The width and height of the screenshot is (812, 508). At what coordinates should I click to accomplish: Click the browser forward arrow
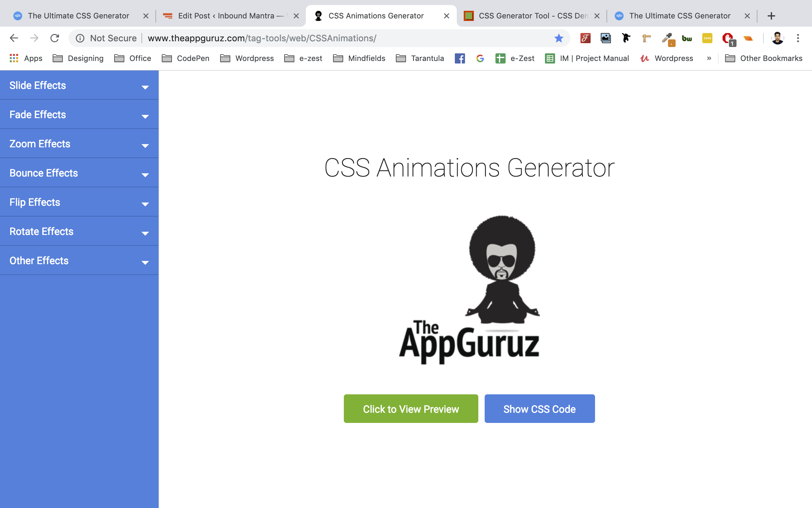(x=34, y=38)
